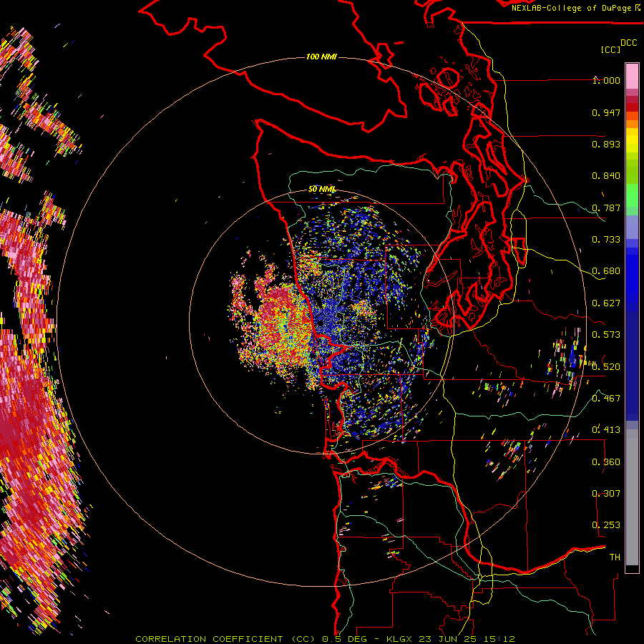The width and height of the screenshot is (644, 644).
Task: Pick the gray swatch at the bottom of the color bar
Action: coord(632,497)
